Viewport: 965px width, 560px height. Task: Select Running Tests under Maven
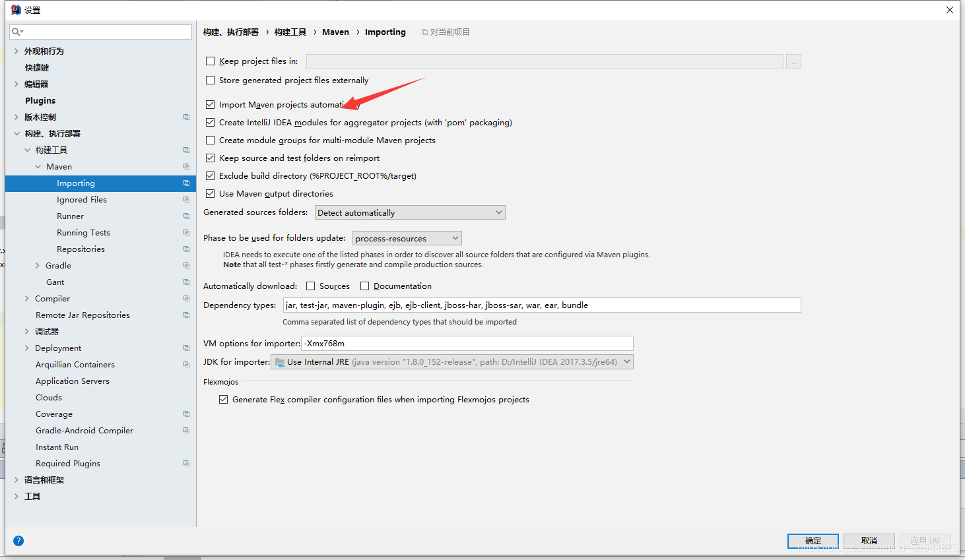coord(83,233)
